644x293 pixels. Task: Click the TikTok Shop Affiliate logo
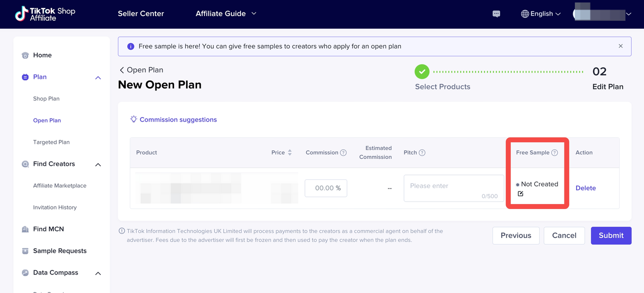44,14
